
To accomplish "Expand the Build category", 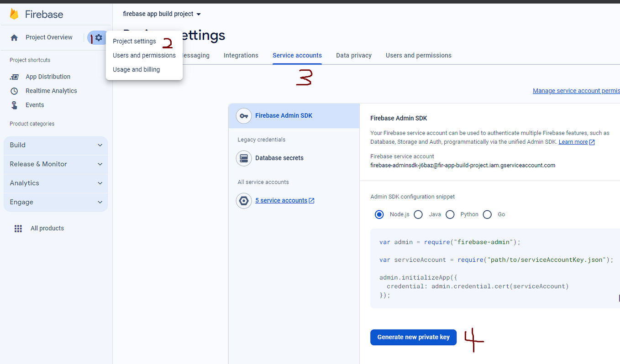I will [x=55, y=145].
